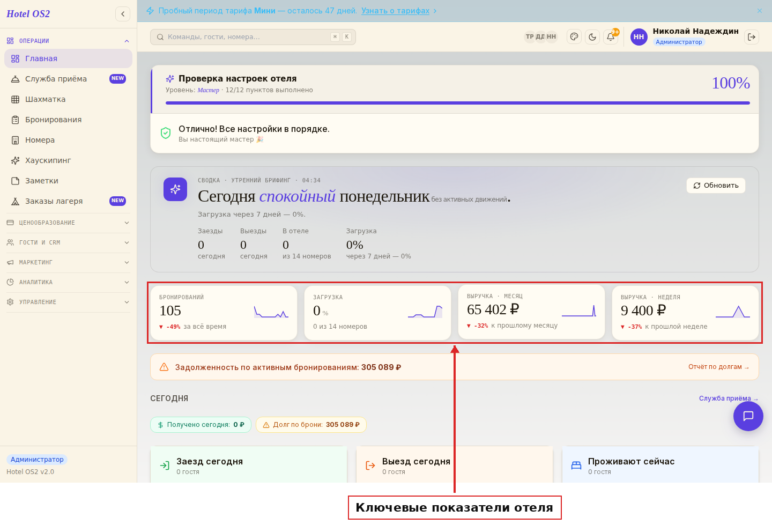Click the lightning icon in trial banner
Viewport: 772px width, 532px height.
click(150, 11)
